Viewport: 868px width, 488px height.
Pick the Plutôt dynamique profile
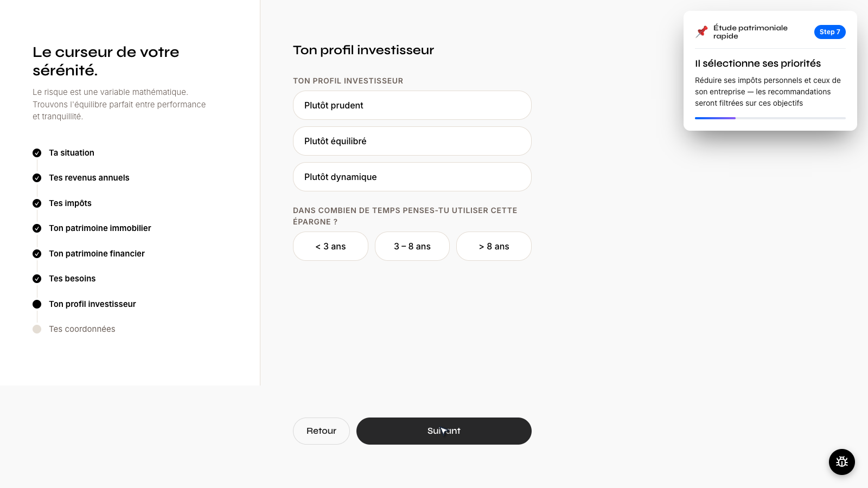point(412,177)
